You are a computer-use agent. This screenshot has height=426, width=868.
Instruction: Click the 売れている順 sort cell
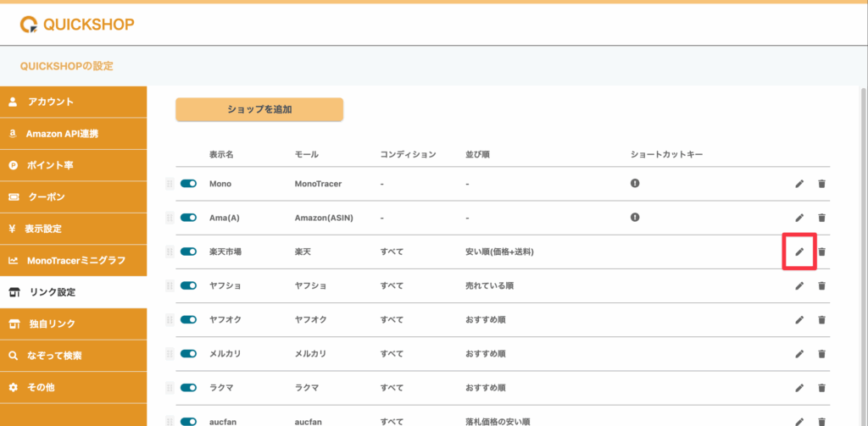click(x=491, y=286)
